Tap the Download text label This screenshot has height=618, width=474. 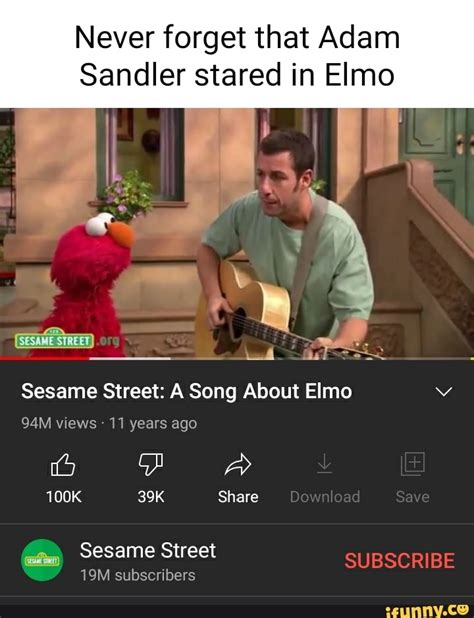325,497
